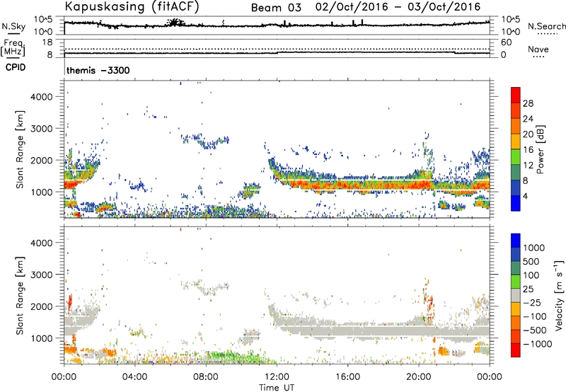Click the "100" label on velocity color bar

click(531, 275)
